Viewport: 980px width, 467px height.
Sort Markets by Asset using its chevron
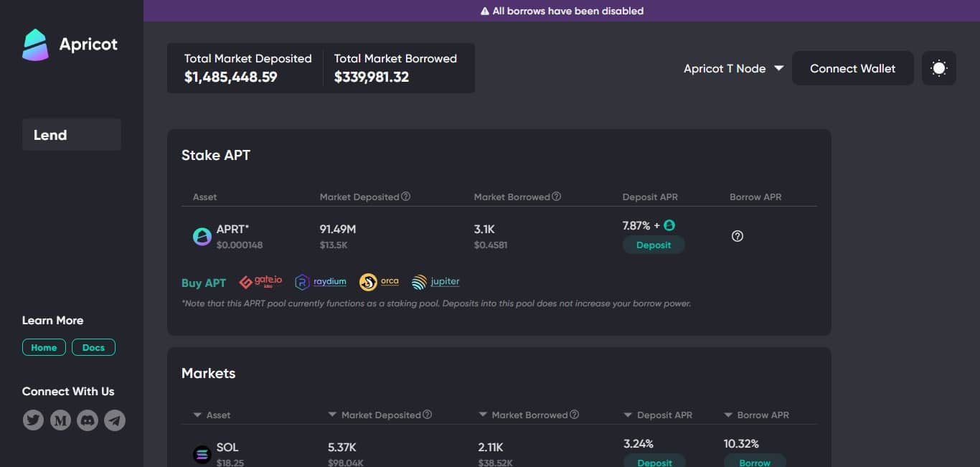click(197, 414)
